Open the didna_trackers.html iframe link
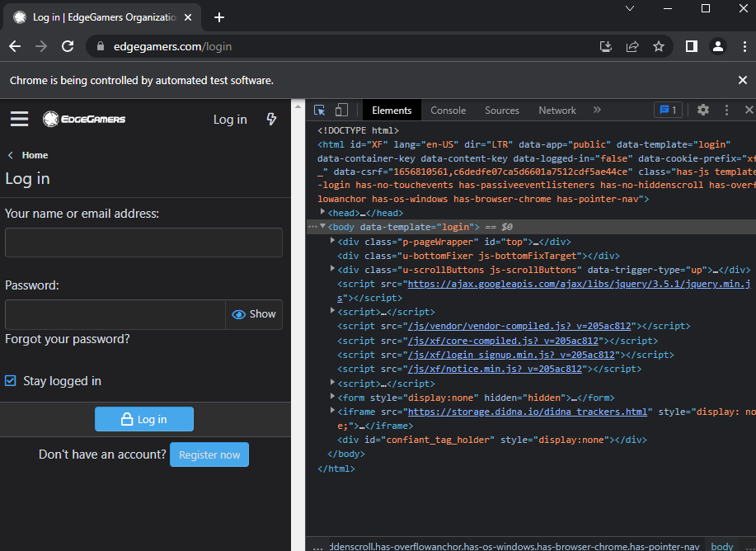Image resolution: width=756 pixels, height=551 pixels. (528, 412)
